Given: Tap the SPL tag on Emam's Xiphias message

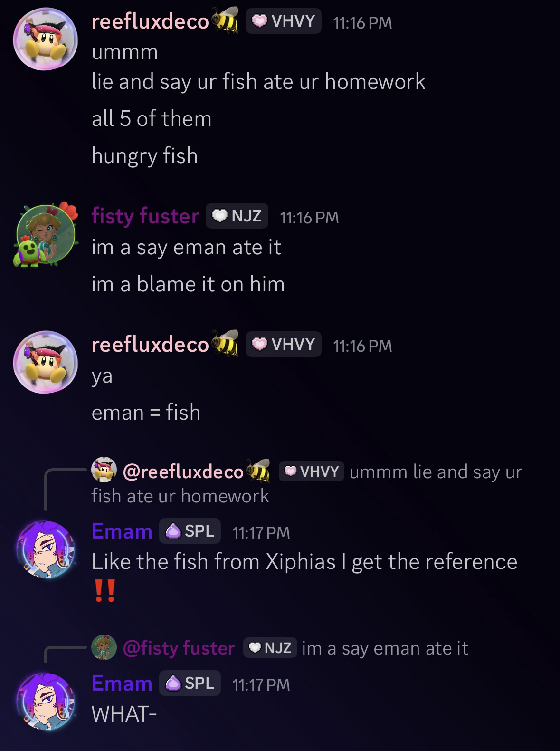Looking at the screenshot, I should tap(190, 531).
